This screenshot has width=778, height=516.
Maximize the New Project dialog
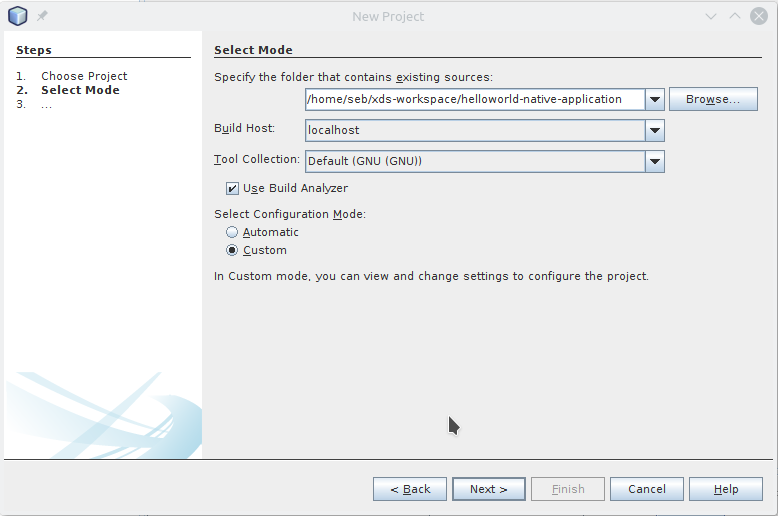[x=735, y=16]
